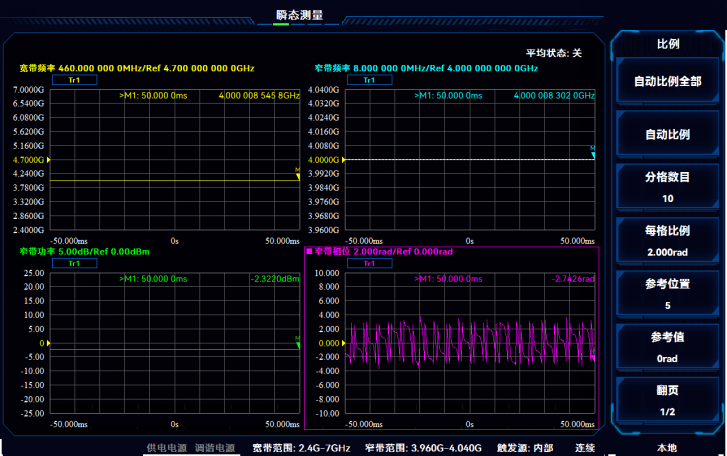
Task: Click the 4.0400G axis label
Action: click(324, 89)
